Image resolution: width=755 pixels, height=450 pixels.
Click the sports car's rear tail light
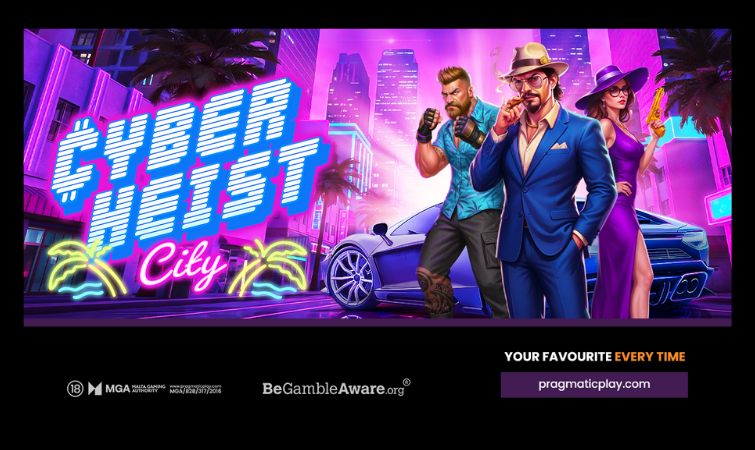coord(693,239)
